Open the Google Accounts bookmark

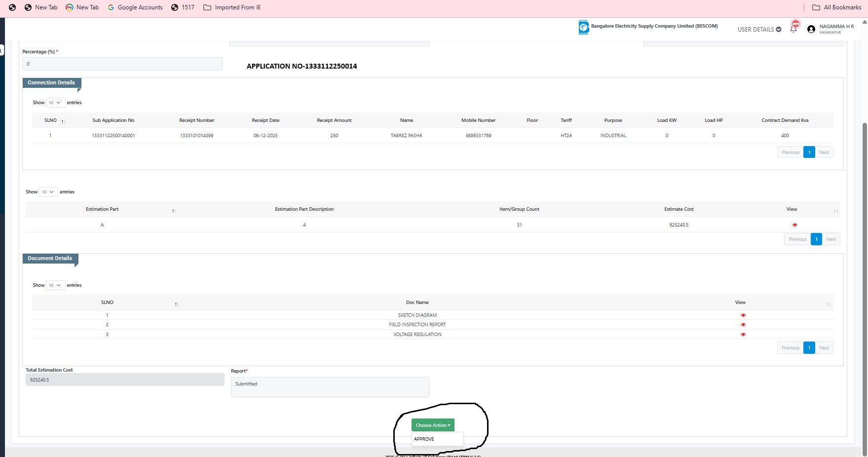coord(135,7)
